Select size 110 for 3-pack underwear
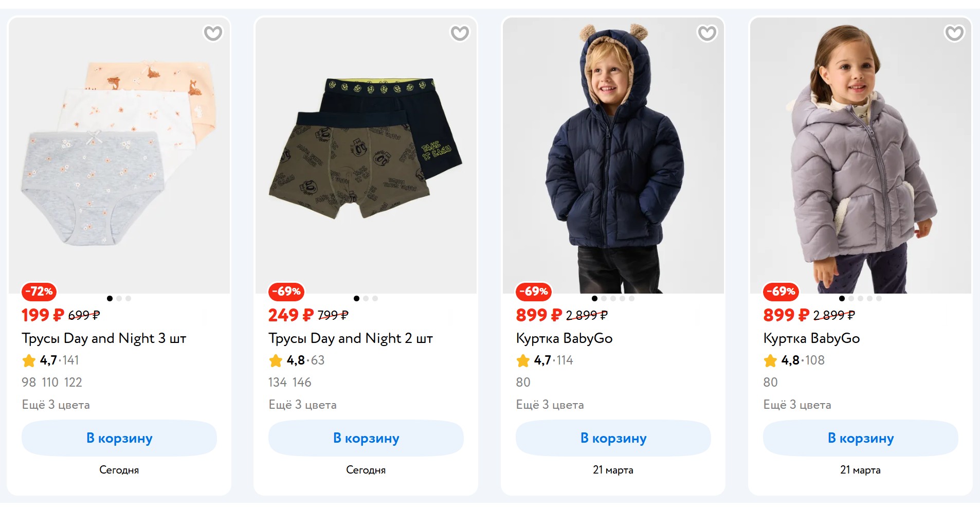The width and height of the screenshot is (980, 508). (x=50, y=383)
